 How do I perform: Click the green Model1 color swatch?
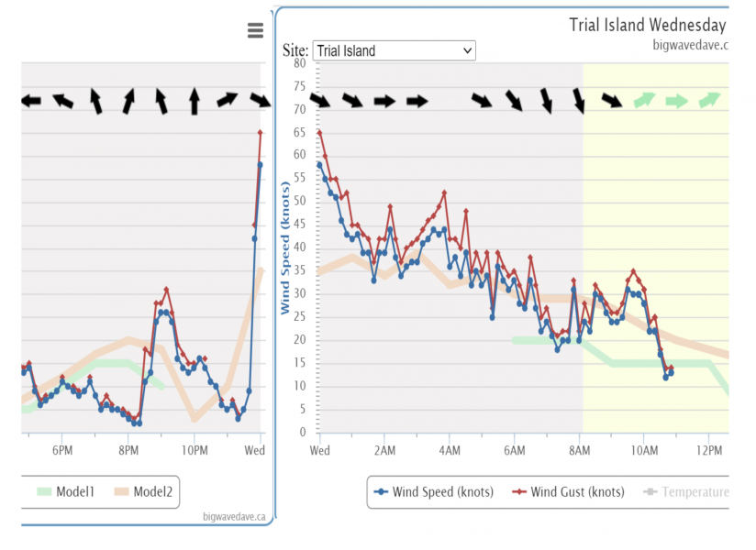tap(44, 492)
